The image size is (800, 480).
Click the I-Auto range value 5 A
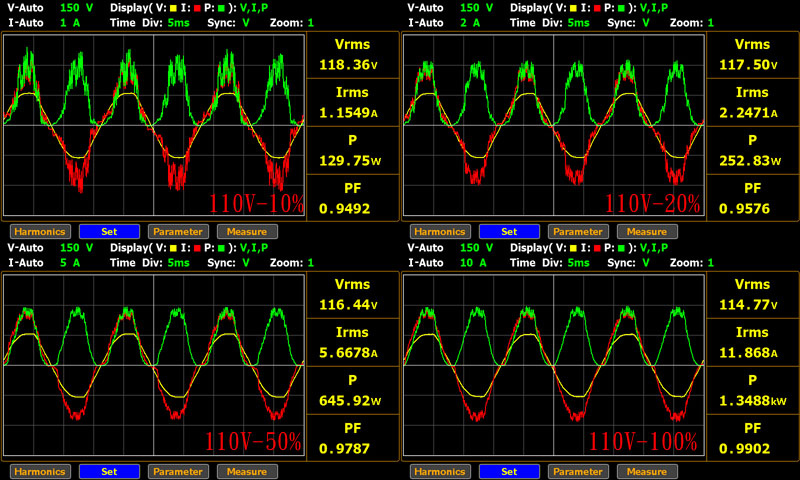click(70, 263)
